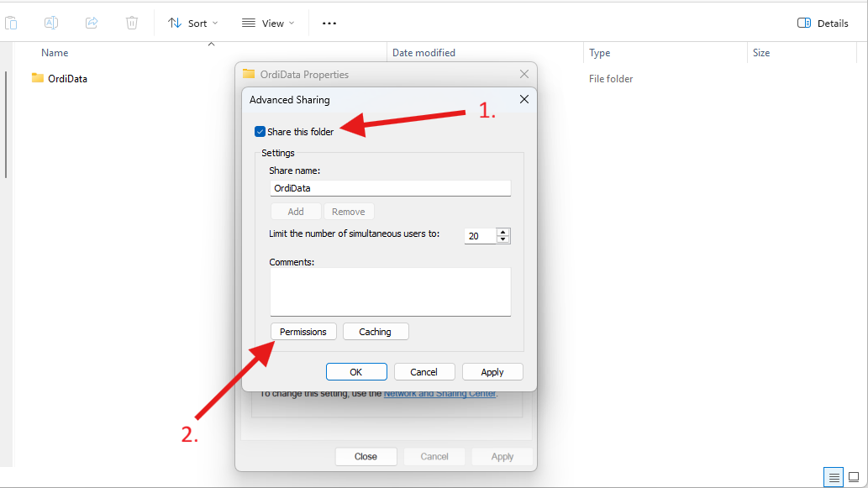
Task: Open the Network and Sharing Center link
Action: point(440,393)
